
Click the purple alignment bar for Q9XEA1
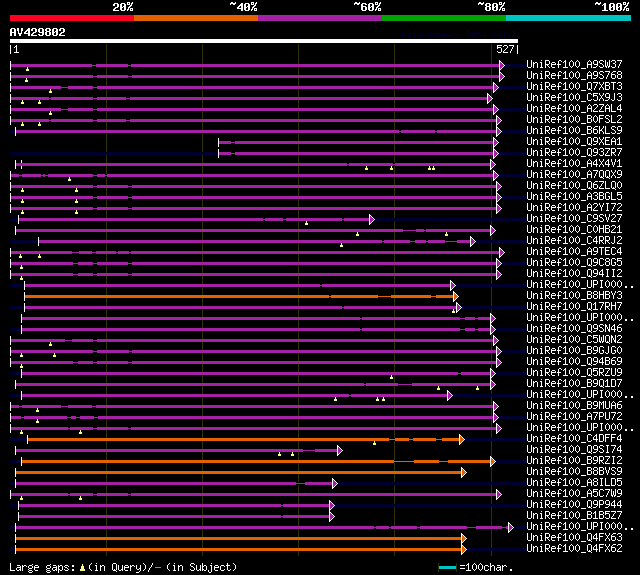(356, 142)
